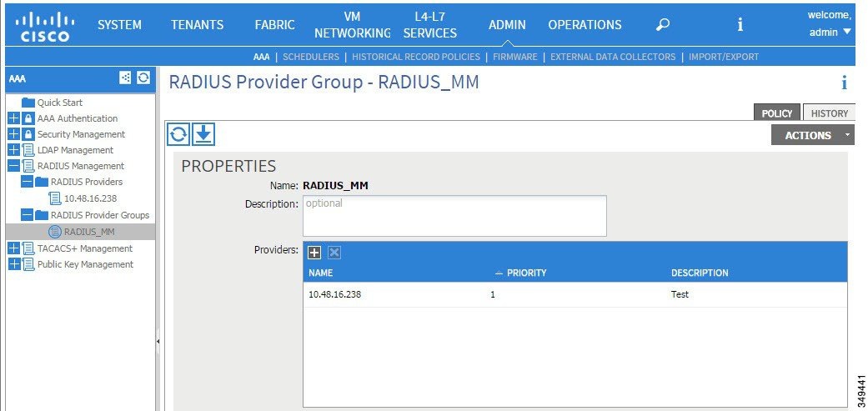The width and height of the screenshot is (868, 411).
Task: Click the LDAP Management document icon
Action: (29, 150)
